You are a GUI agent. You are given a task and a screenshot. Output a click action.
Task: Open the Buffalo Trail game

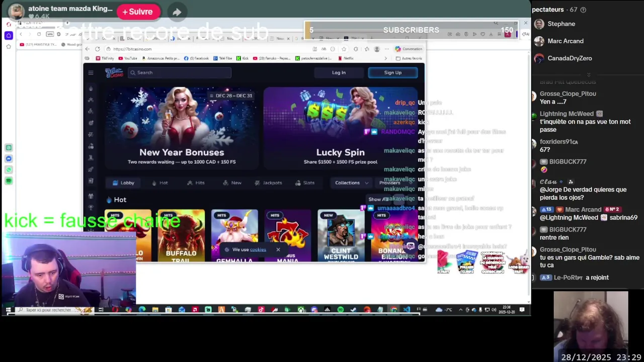181,235
